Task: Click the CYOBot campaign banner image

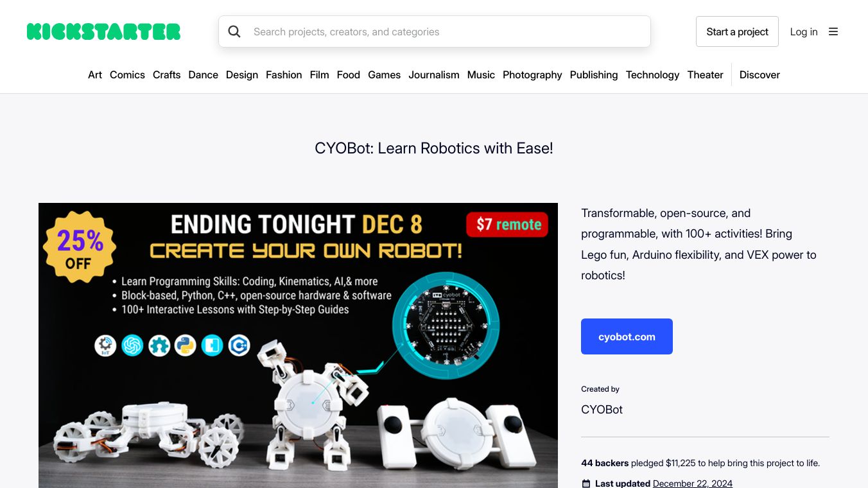Action: 298,345
